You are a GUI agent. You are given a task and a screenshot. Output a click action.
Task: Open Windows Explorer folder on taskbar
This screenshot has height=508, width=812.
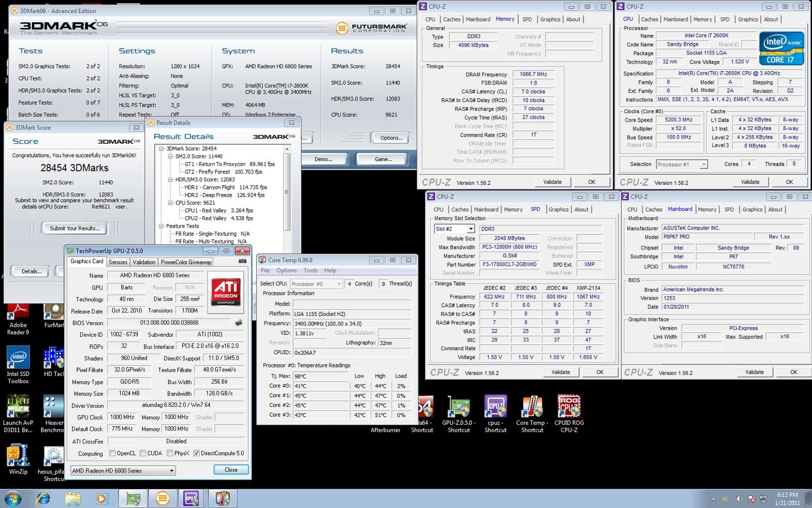tap(73, 499)
